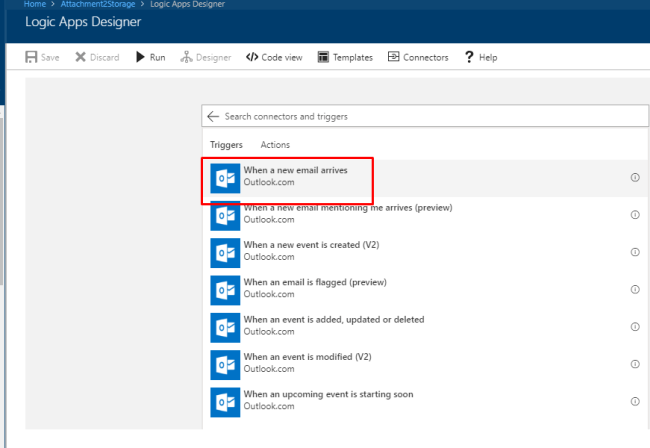Image resolution: width=650 pixels, height=448 pixels.
Task: Click Outlook icon for event added, updated or deleted
Action: 225,327
